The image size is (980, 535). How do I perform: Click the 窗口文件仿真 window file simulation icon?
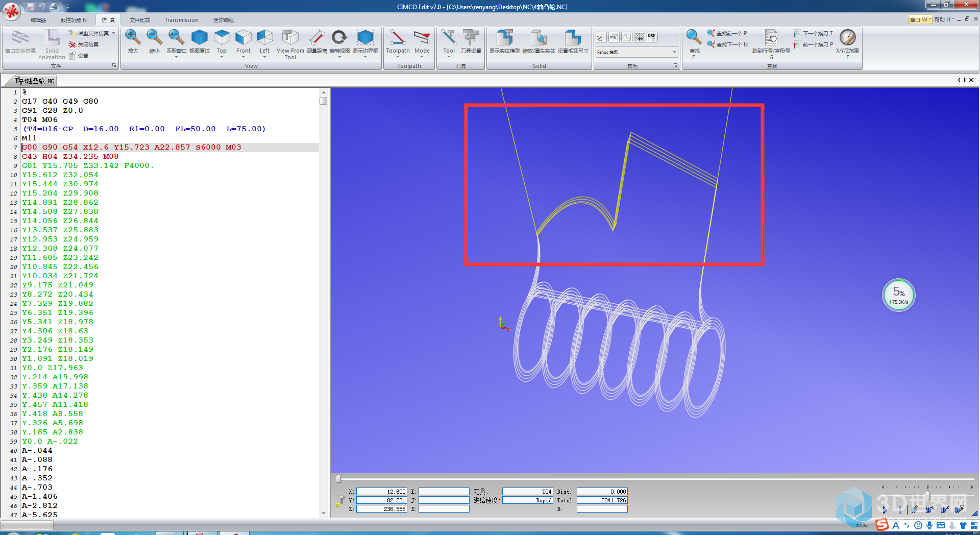[x=20, y=38]
